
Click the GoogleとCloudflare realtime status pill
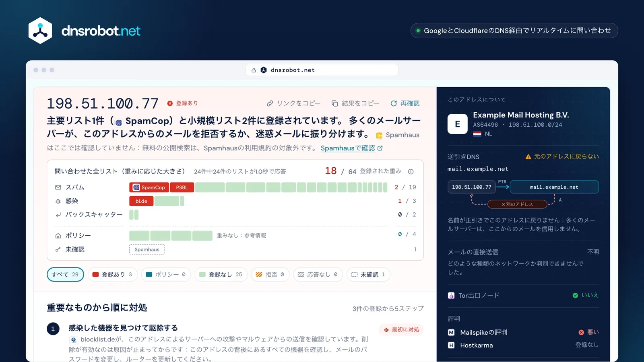click(x=514, y=31)
